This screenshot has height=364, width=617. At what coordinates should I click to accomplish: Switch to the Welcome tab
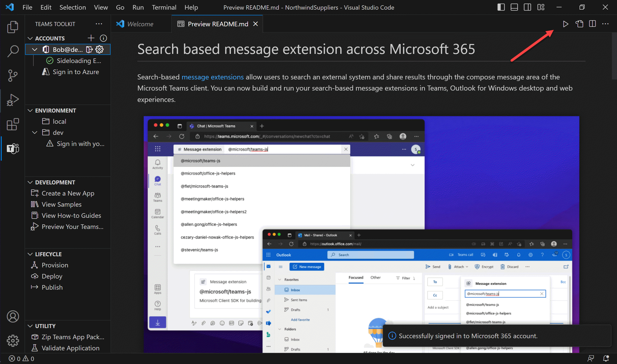point(140,24)
